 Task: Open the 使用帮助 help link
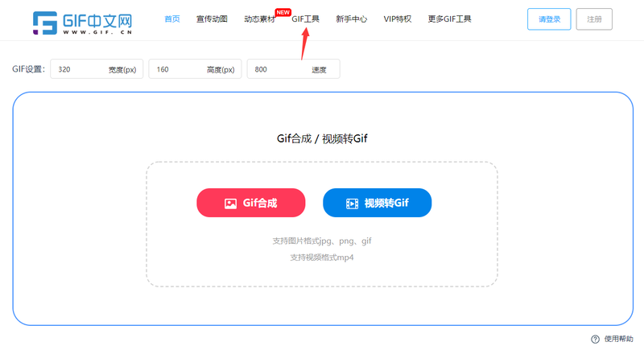618,339
